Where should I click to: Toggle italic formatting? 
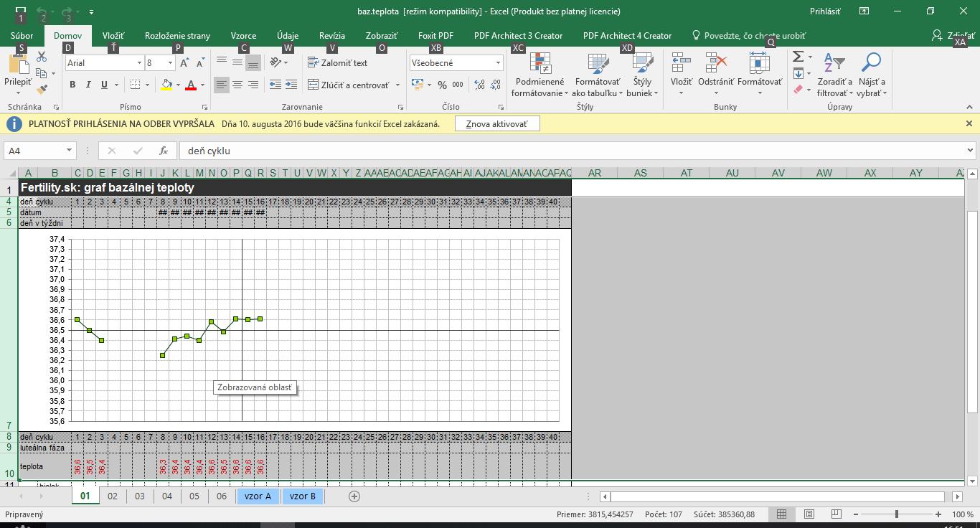[x=88, y=85]
